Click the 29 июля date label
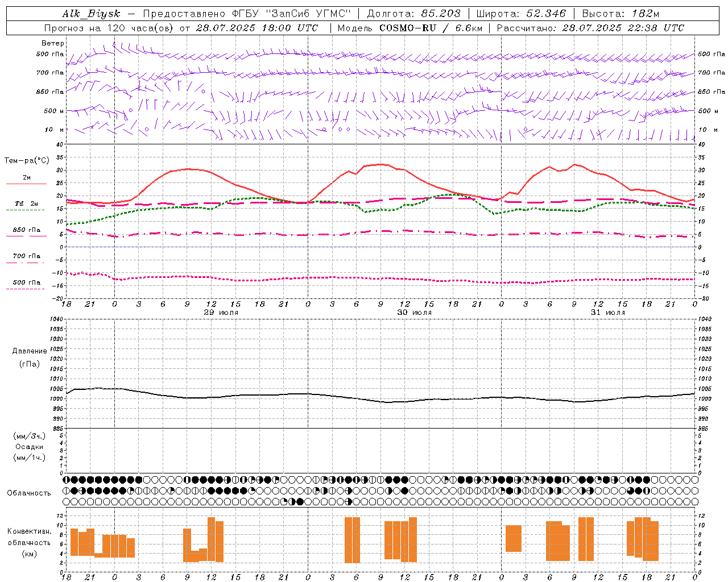This screenshot has height=582, width=728. click(x=221, y=312)
